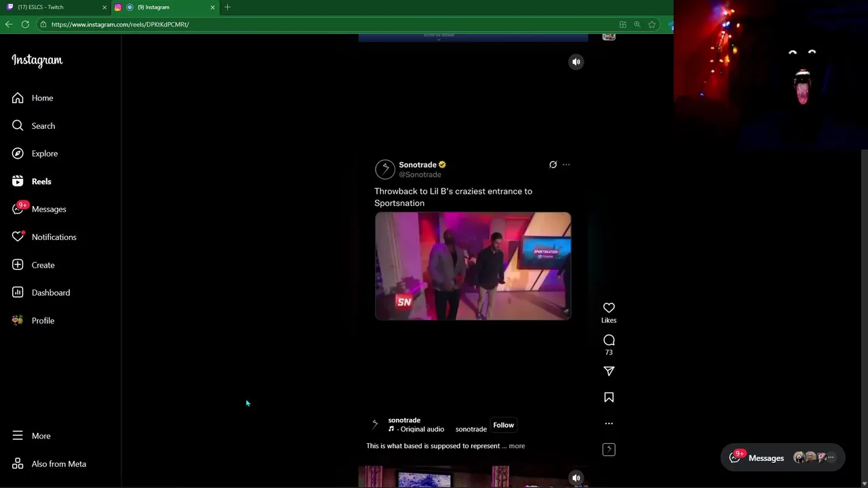Go to Explore in the sidebar
Image resolution: width=868 pixels, height=488 pixels.
[x=44, y=154]
